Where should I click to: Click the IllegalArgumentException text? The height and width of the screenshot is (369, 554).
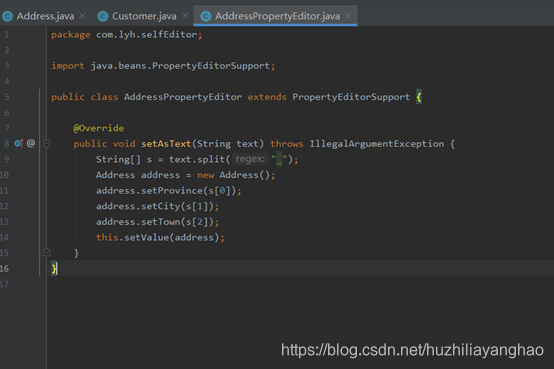tap(377, 144)
